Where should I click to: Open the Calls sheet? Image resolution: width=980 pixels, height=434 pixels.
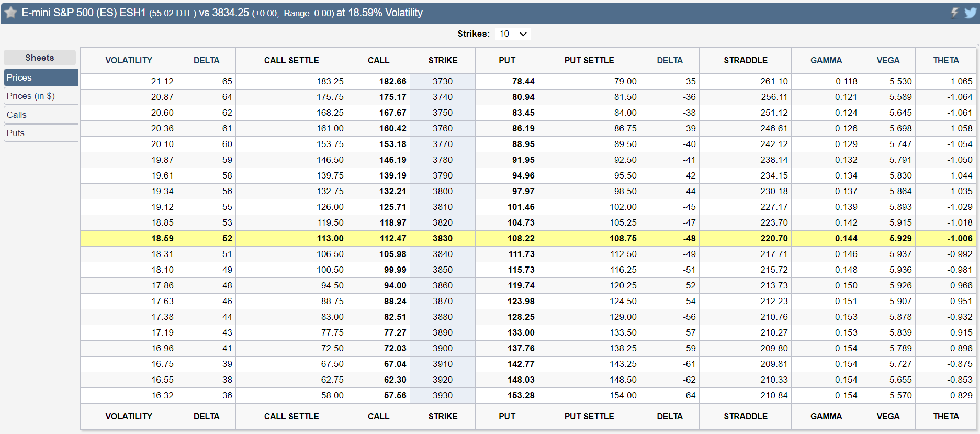coord(41,115)
